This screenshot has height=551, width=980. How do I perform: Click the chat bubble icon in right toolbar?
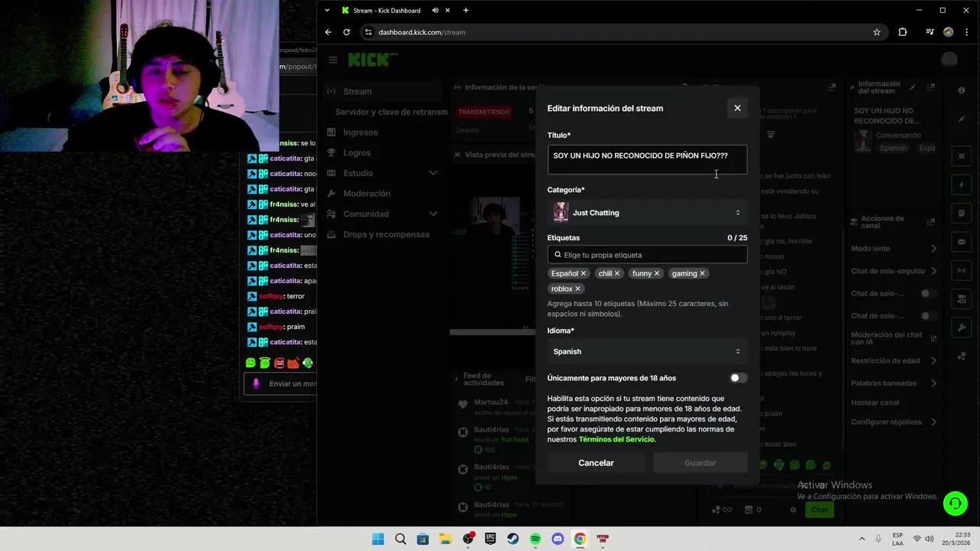[962, 242]
